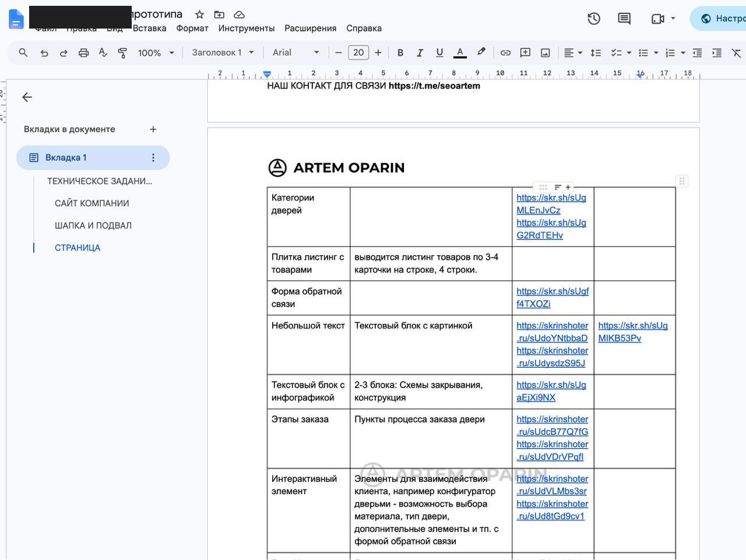Click the font size field showing 20

coord(358,52)
